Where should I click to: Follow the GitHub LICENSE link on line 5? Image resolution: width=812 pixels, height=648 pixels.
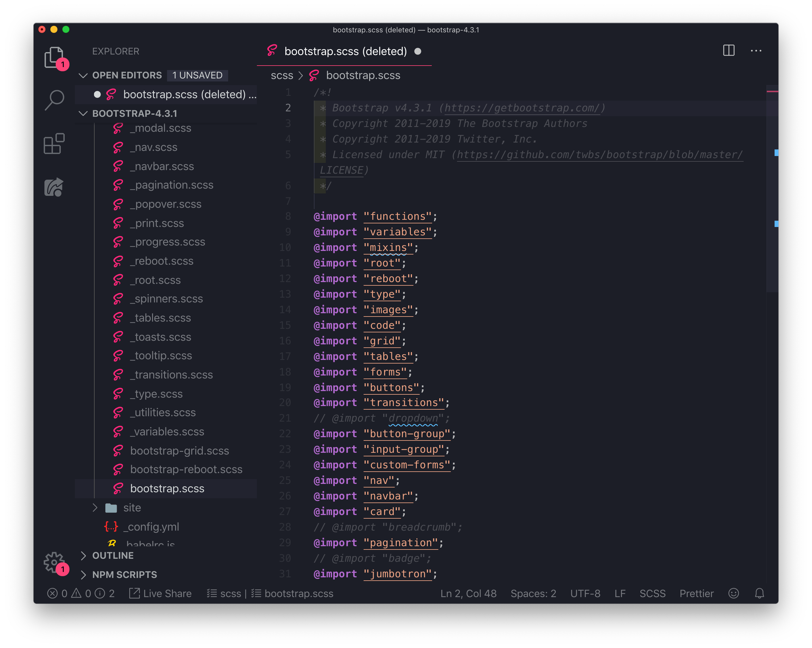click(600, 155)
